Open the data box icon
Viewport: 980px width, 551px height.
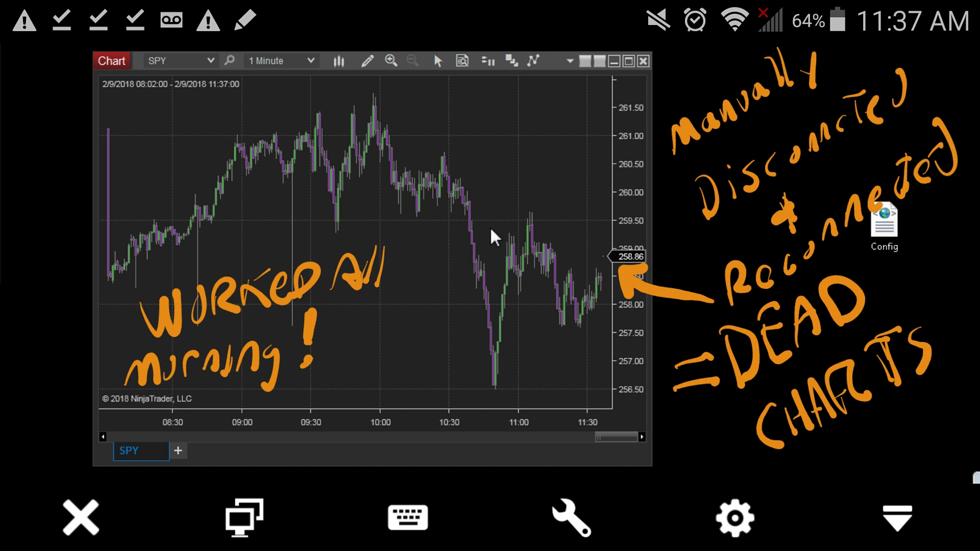tap(462, 61)
